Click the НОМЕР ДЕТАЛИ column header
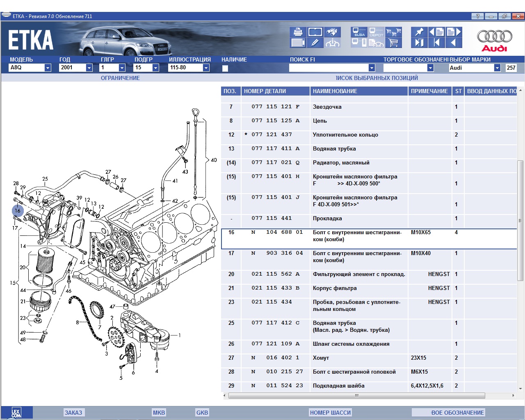Image resolution: width=525 pixels, height=420 pixels. click(x=275, y=91)
